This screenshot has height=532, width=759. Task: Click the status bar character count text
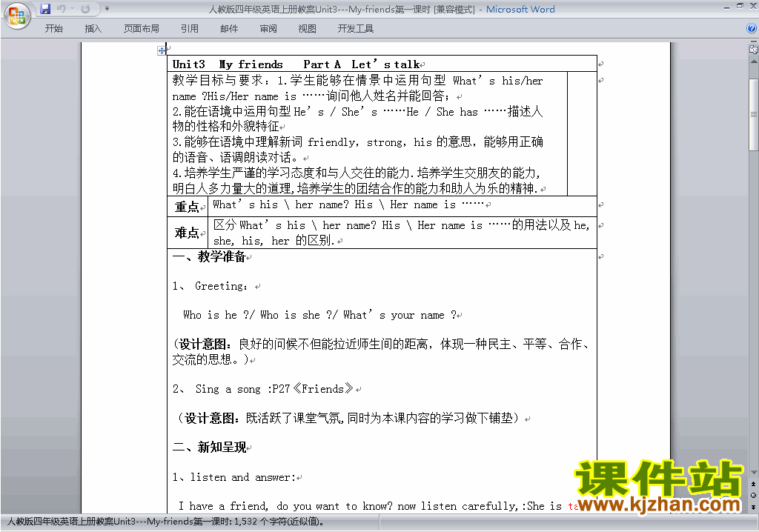coord(165,522)
